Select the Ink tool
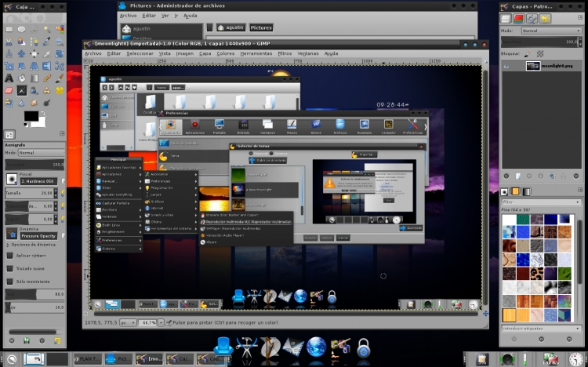 coord(34,90)
